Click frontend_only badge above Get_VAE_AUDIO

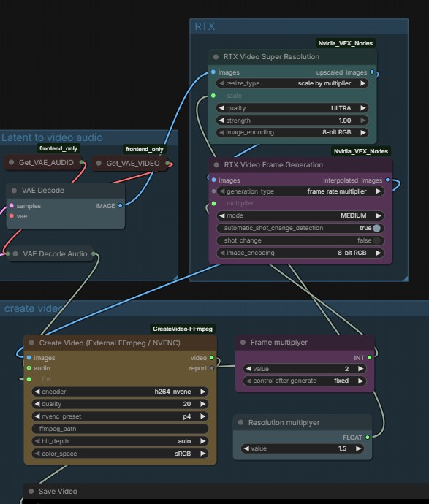click(x=58, y=148)
